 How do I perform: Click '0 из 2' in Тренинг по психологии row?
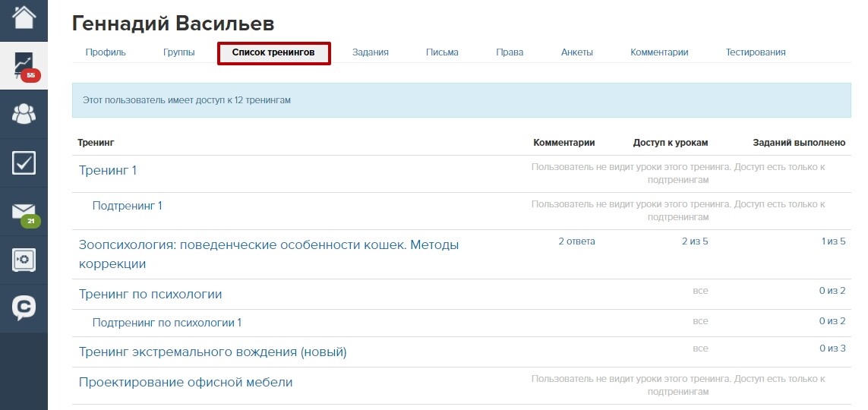(x=832, y=291)
